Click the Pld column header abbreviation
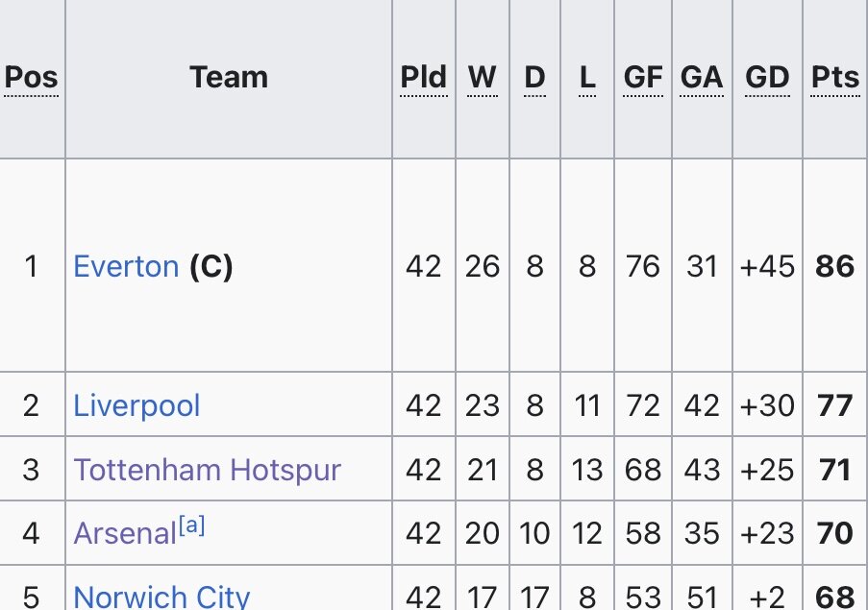 coord(424,77)
